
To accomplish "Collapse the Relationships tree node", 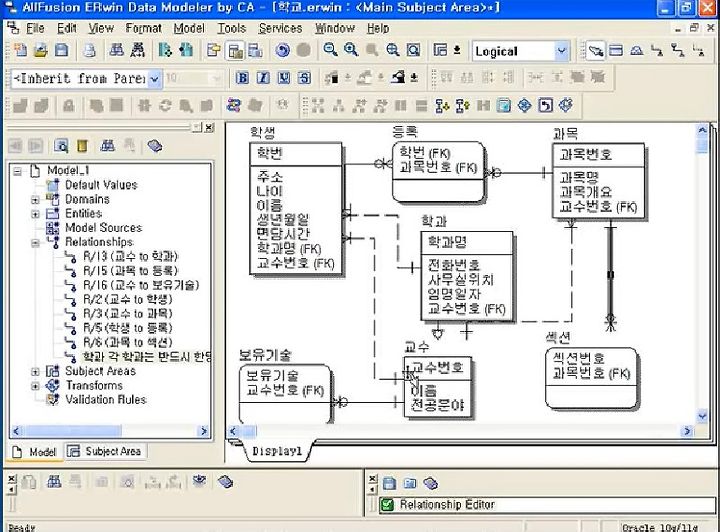I will pos(35,243).
